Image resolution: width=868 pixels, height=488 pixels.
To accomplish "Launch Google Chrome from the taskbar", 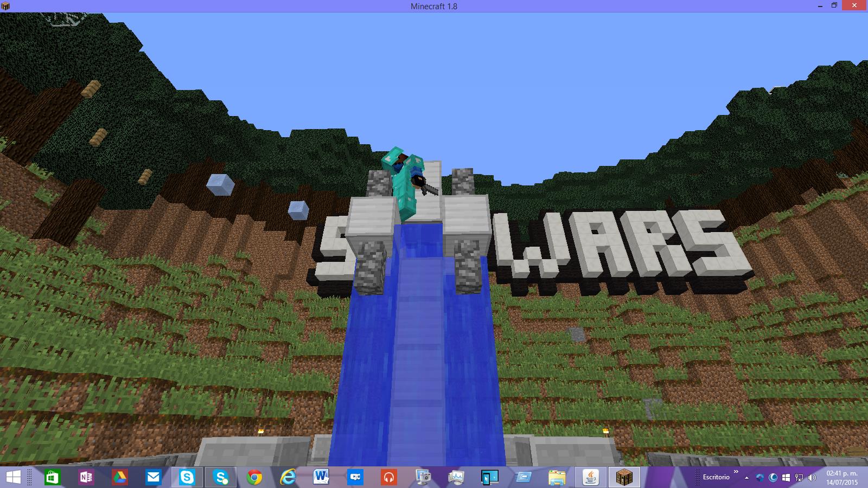I will pyautogui.click(x=254, y=477).
